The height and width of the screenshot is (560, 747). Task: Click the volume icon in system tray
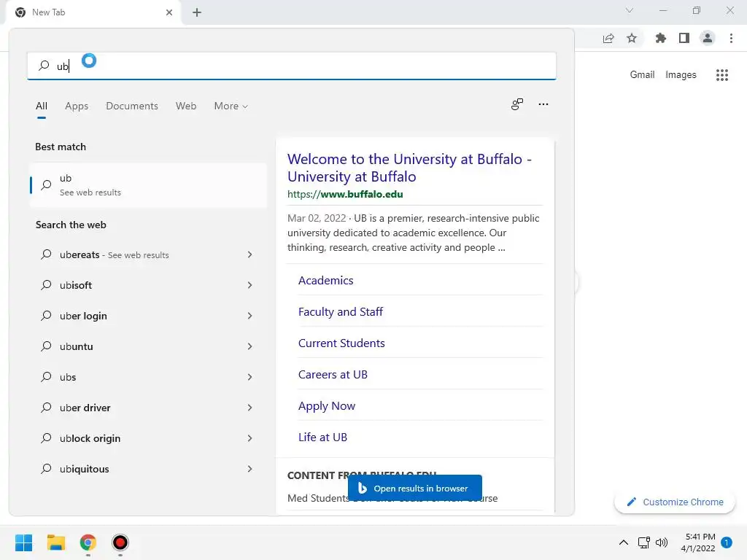tap(662, 542)
